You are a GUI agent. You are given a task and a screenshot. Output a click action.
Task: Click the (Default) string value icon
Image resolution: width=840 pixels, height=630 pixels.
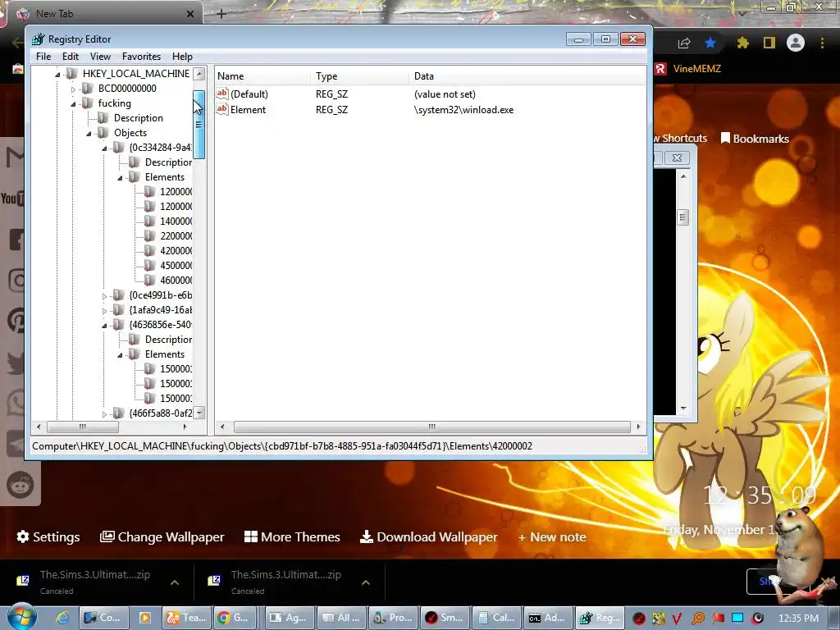point(221,94)
